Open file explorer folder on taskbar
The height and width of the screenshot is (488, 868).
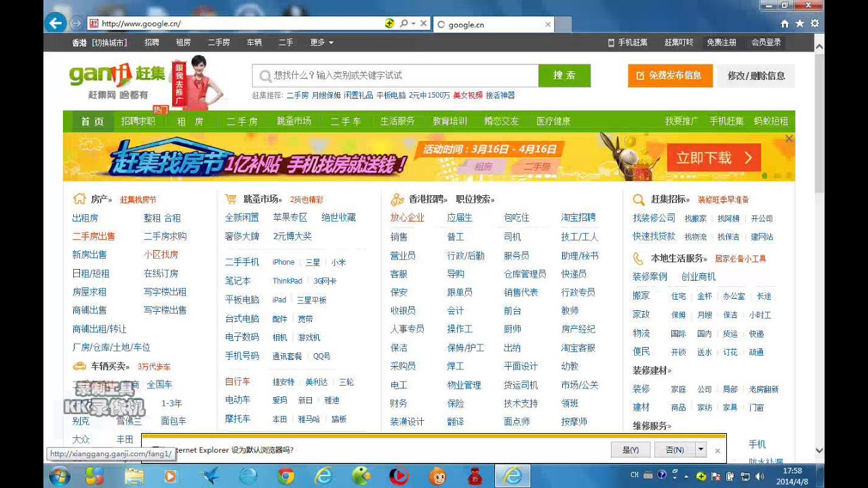[x=134, y=476]
